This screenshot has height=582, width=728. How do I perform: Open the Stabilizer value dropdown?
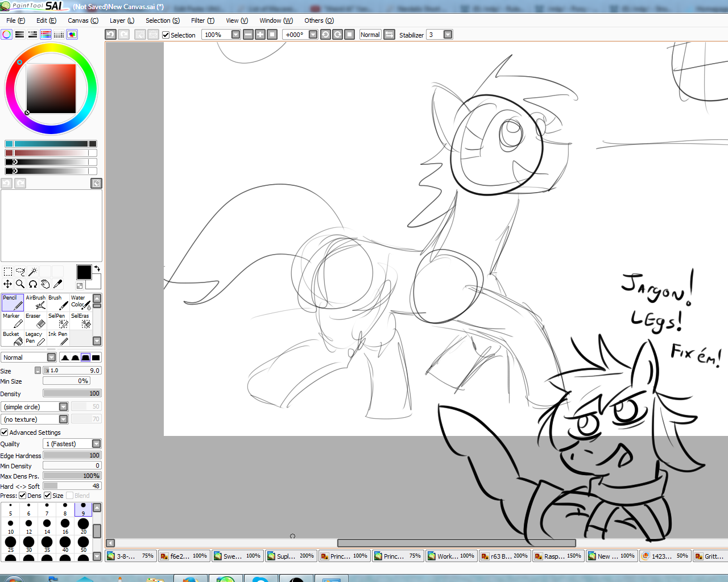point(448,35)
